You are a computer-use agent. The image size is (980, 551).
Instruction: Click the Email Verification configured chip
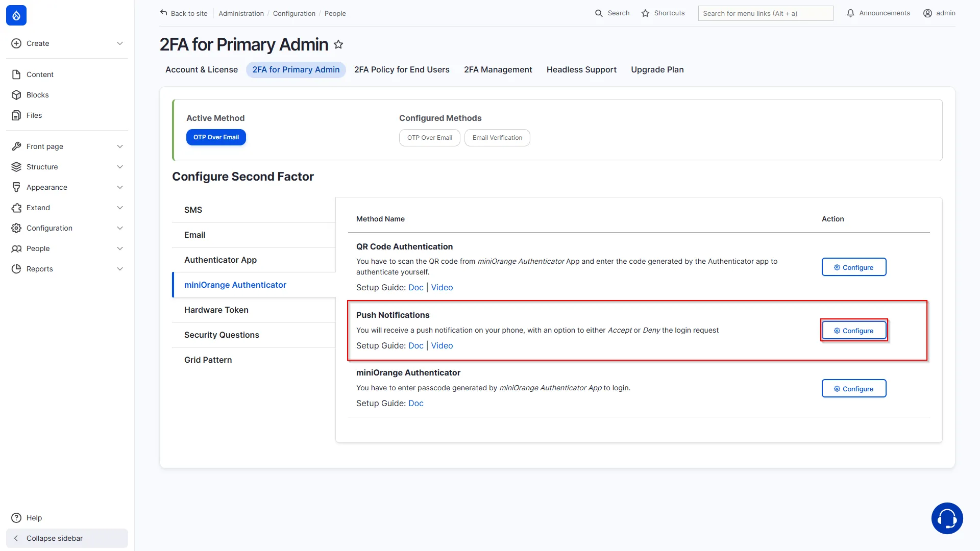click(x=497, y=138)
